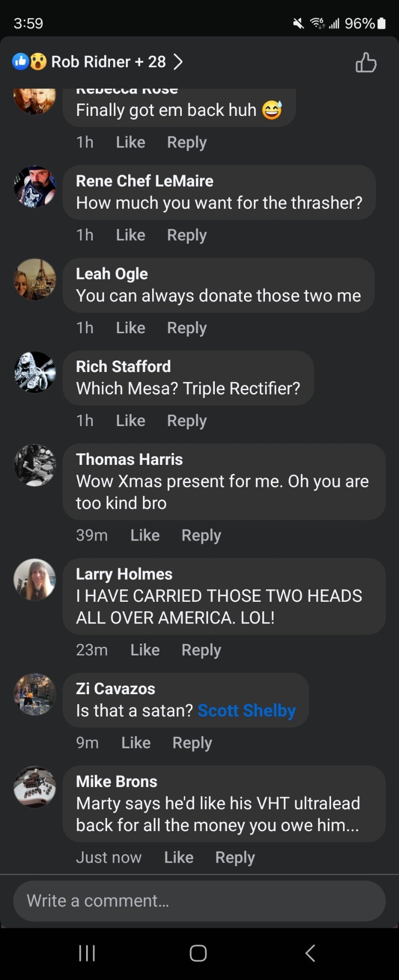Open Rene Chef LeMaire's profile picture
The height and width of the screenshot is (980, 399).
34,187
